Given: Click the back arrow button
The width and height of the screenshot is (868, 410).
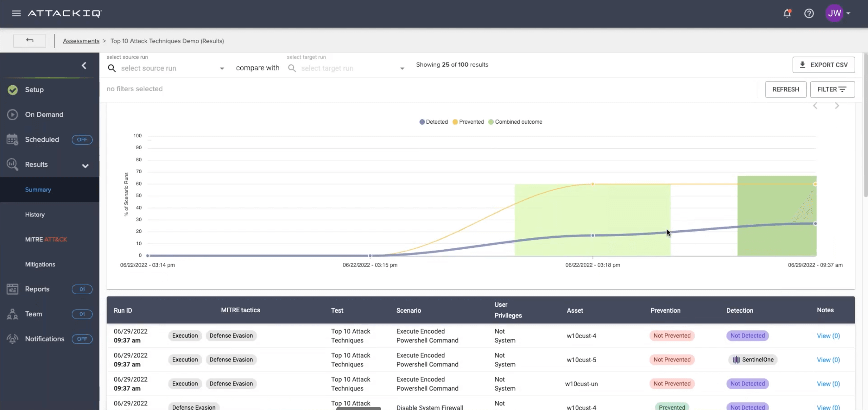Looking at the screenshot, I should (30, 40).
